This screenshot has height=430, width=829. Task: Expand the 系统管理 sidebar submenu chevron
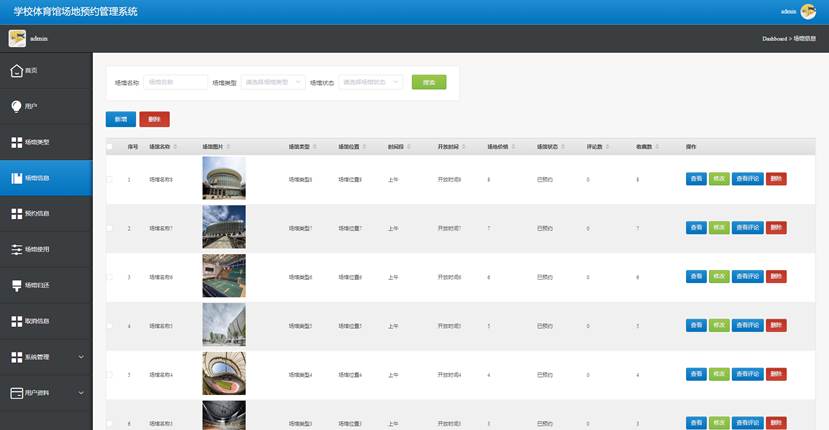(x=81, y=357)
